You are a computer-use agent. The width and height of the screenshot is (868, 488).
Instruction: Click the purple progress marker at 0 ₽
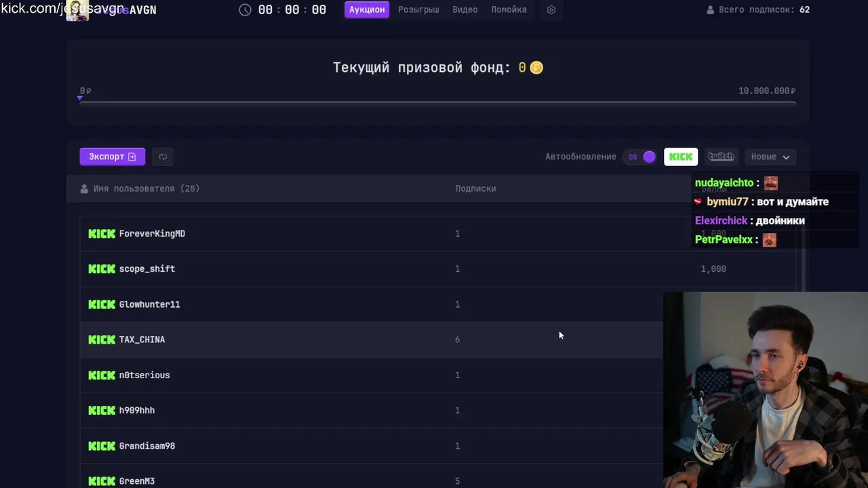pos(80,98)
